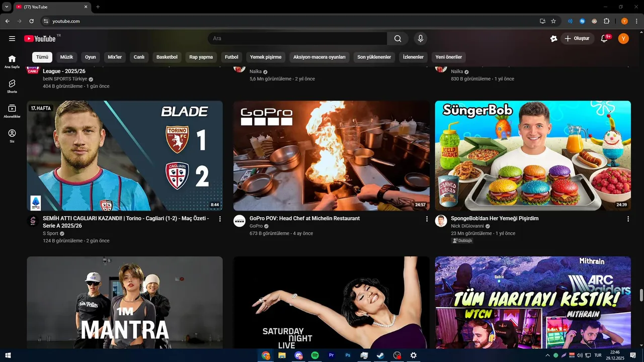Click the YouTube logo
644x362 pixels.
coord(40,39)
